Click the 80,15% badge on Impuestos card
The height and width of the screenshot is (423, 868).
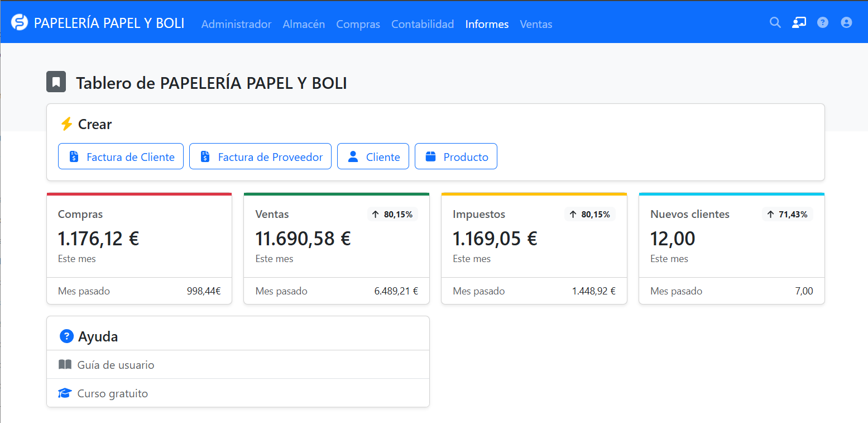click(x=590, y=214)
